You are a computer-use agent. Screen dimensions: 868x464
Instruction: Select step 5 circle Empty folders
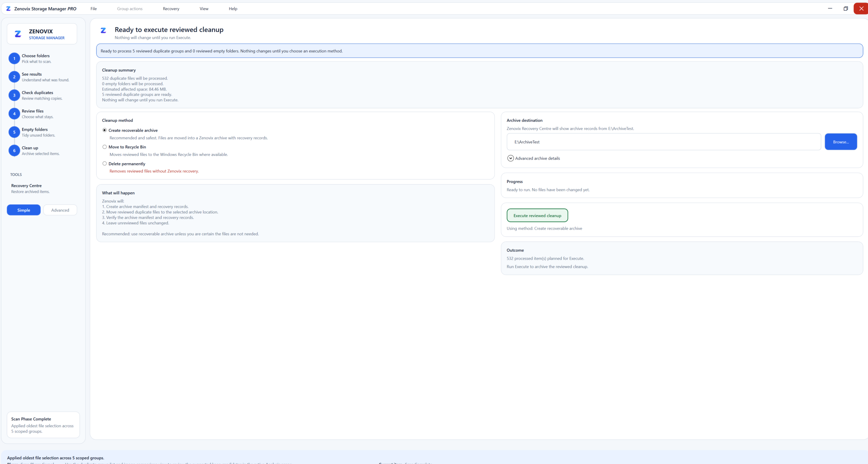click(x=14, y=132)
